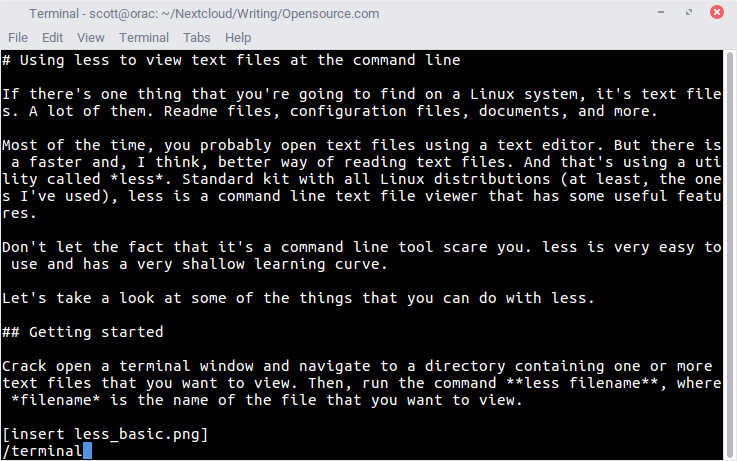Image resolution: width=737 pixels, height=461 pixels.
Task: Open the Terminal menu
Action: 144,37
